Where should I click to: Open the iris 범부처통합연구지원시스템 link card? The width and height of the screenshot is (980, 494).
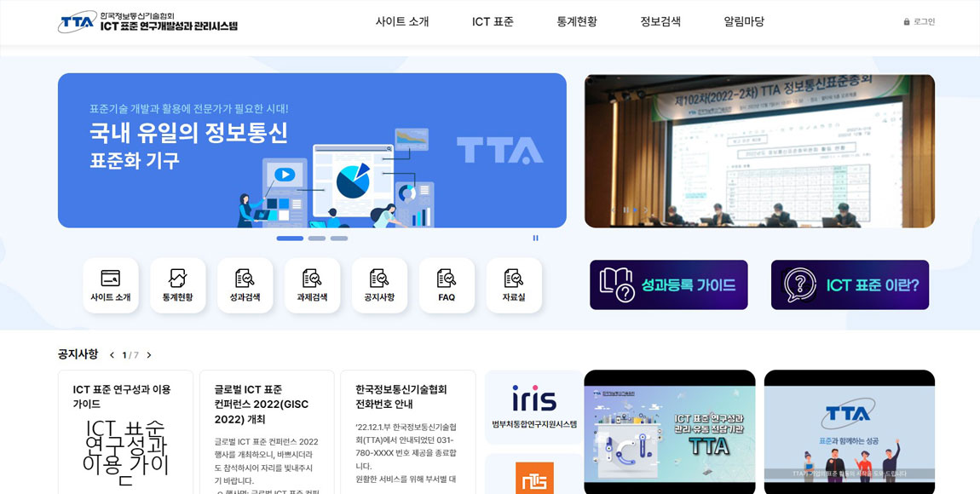pos(534,406)
